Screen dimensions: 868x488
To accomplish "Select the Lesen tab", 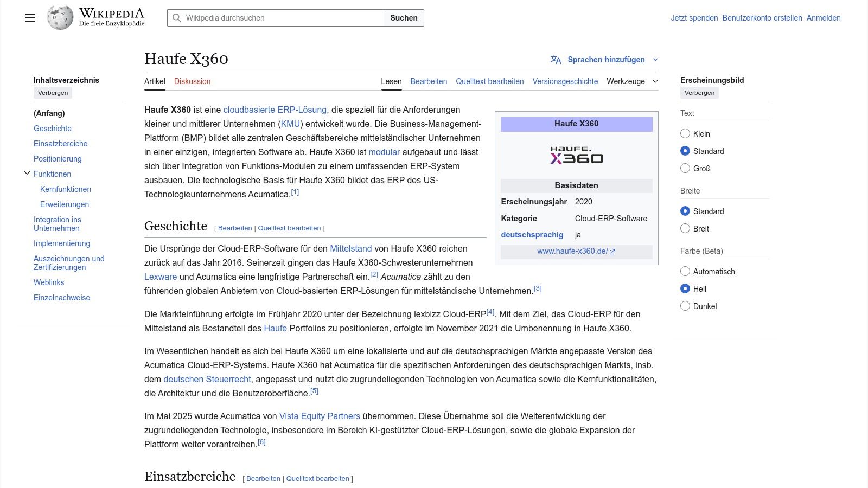I will point(391,81).
